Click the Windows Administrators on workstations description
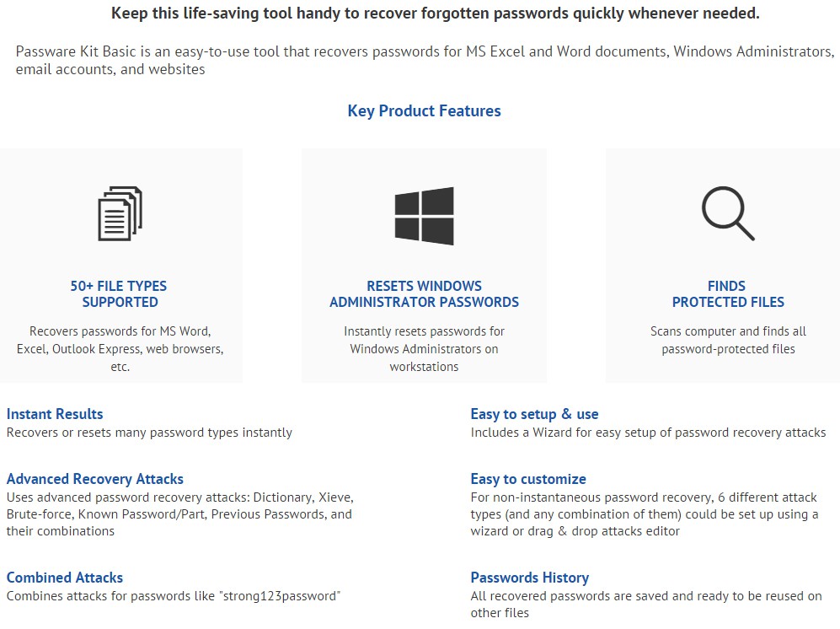This screenshot has height=629, width=840. (425, 349)
